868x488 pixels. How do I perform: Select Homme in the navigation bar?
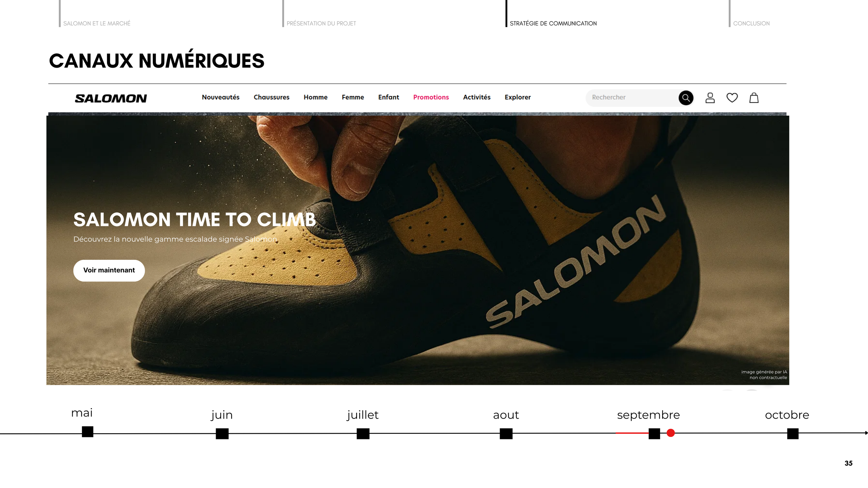tap(315, 97)
